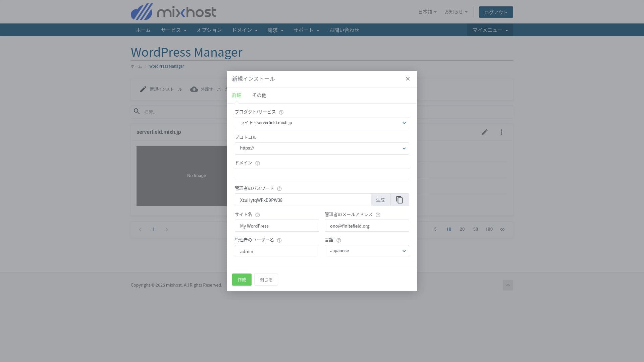Open the プロダクト/サービス dropdown
Screen dimensions: 644x362
click(x=322, y=123)
